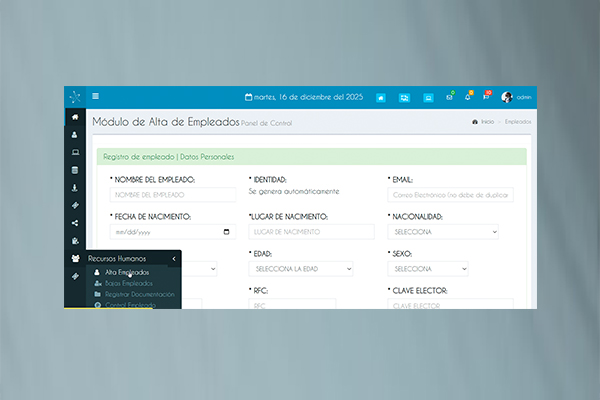Open the NACIONALIDAD dropdown
The height and width of the screenshot is (400, 600).
[x=441, y=231]
